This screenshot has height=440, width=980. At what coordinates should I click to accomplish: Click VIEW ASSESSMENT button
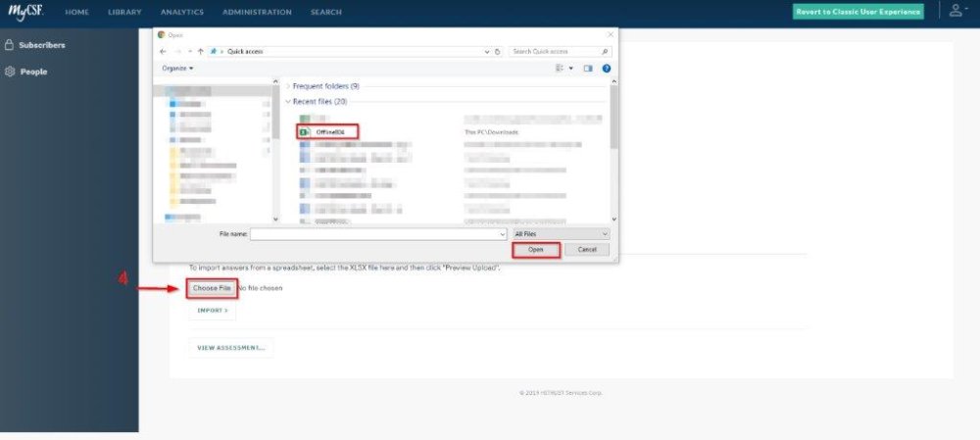[230, 348]
